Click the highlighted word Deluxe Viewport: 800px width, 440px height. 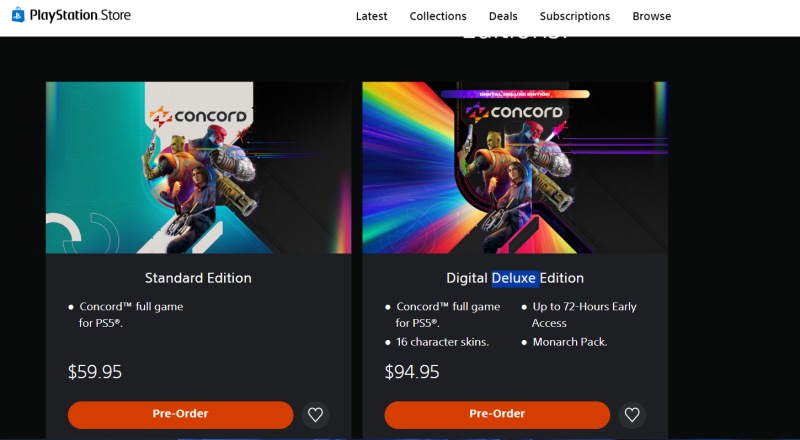coord(514,278)
